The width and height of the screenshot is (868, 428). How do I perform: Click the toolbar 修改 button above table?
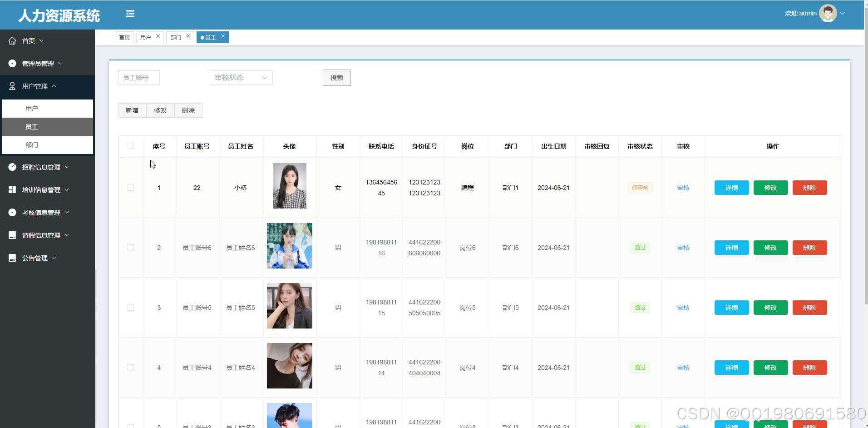160,110
